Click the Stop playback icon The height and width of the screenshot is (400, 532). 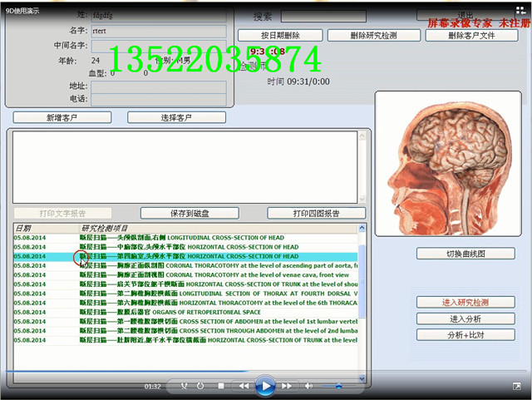pyautogui.click(x=221, y=386)
